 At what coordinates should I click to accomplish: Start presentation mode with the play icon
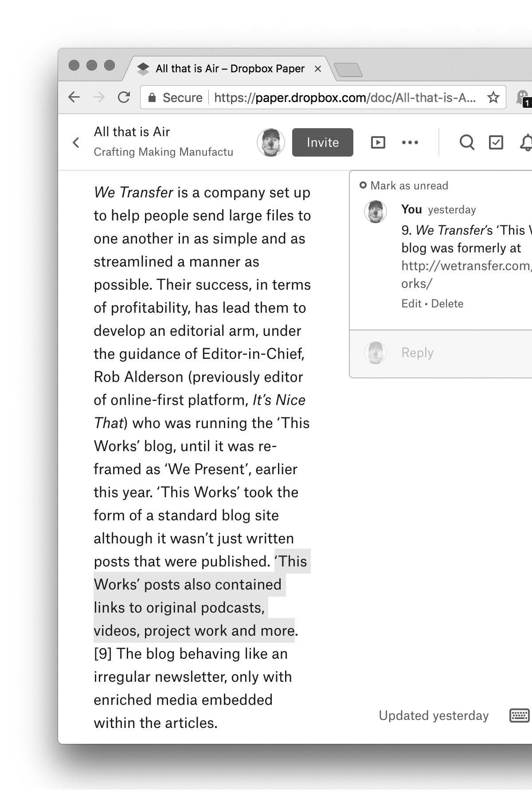coord(378,142)
